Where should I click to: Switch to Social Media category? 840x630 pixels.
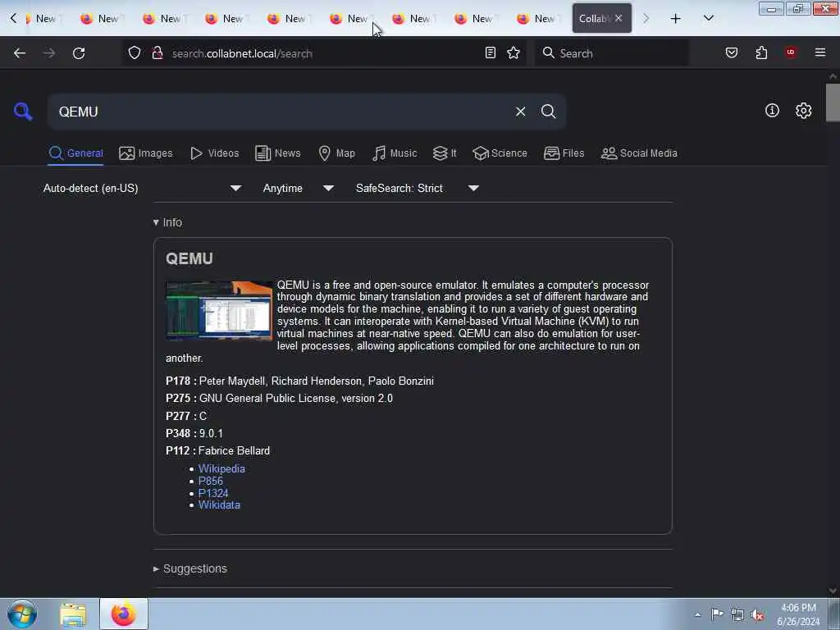click(x=639, y=153)
